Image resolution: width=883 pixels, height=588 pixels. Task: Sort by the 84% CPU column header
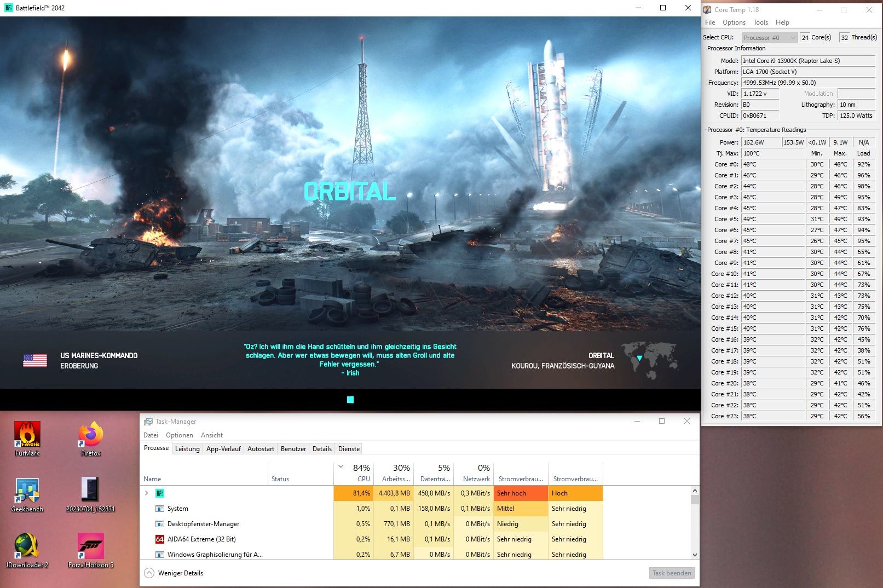[x=354, y=474]
